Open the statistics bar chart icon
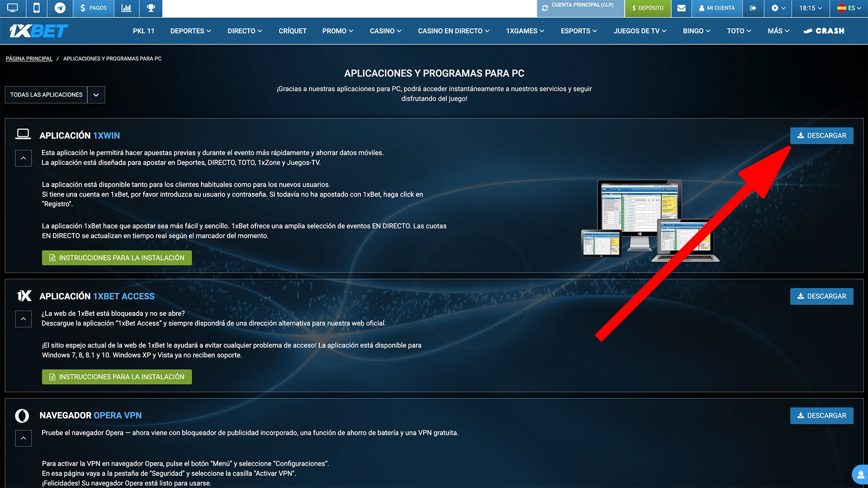Screen dimensions: 868x488 127,8
